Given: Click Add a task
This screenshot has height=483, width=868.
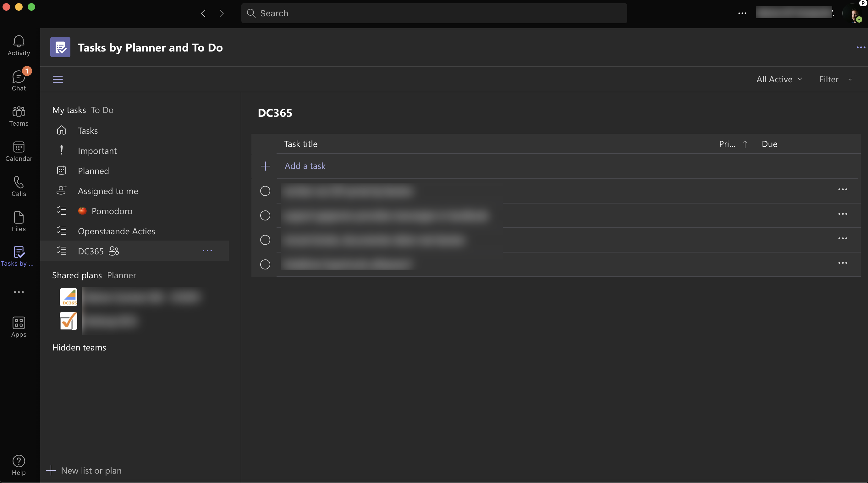Looking at the screenshot, I should 305,166.
